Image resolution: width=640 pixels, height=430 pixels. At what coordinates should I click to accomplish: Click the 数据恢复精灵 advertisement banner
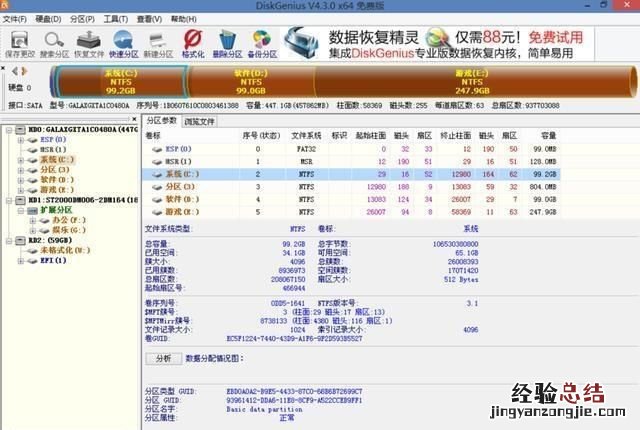coord(439,44)
